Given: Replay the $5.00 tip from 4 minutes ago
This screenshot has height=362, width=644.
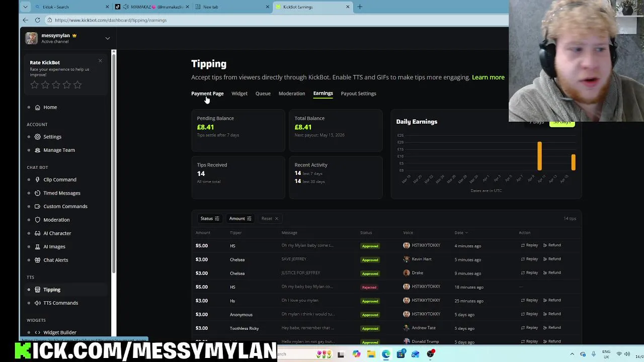Looking at the screenshot, I should 529,245.
